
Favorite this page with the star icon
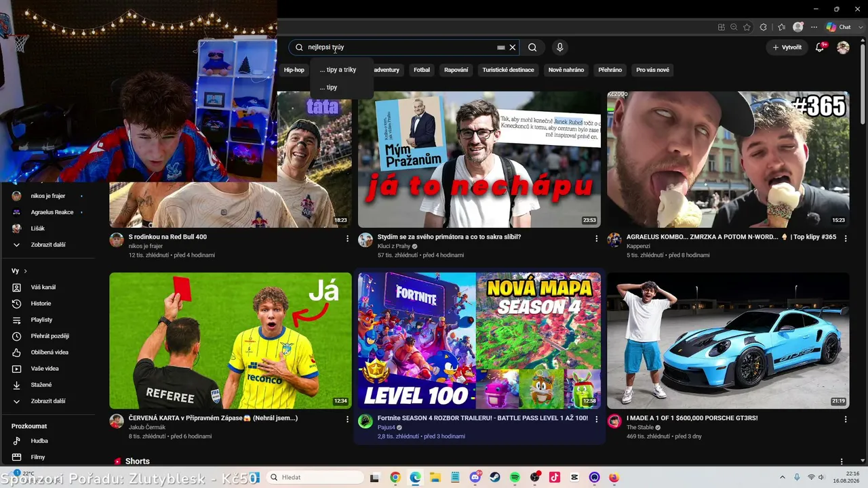[x=747, y=27]
